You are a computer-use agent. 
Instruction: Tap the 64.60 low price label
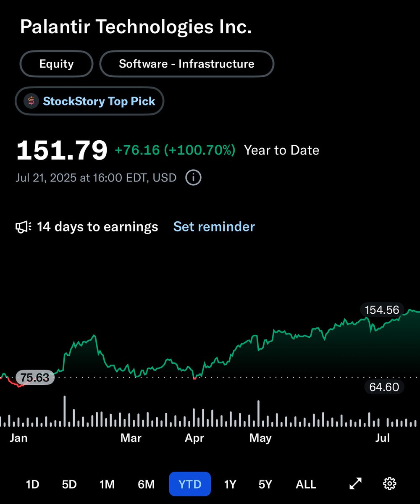point(384,387)
